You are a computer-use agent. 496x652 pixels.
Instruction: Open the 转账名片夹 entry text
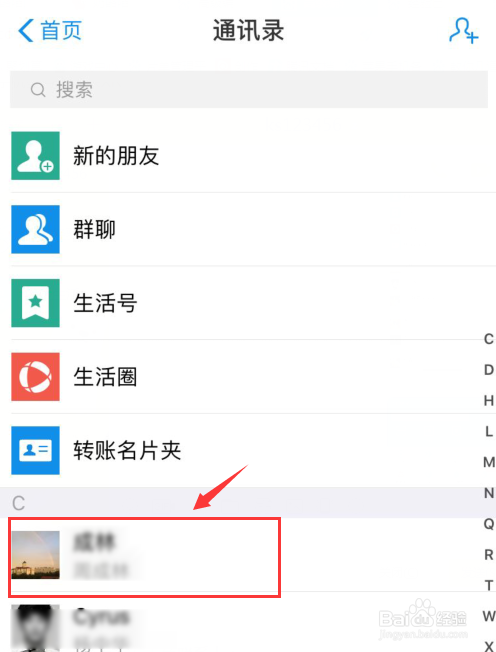pos(127,450)
